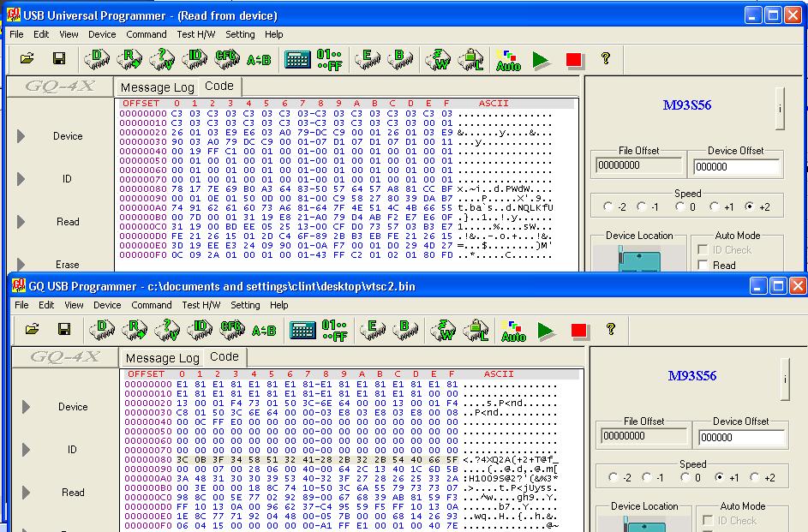Click Read chip icon in USB Universal Programmer toolbar
Screen dimensions: 808x532
129,59
